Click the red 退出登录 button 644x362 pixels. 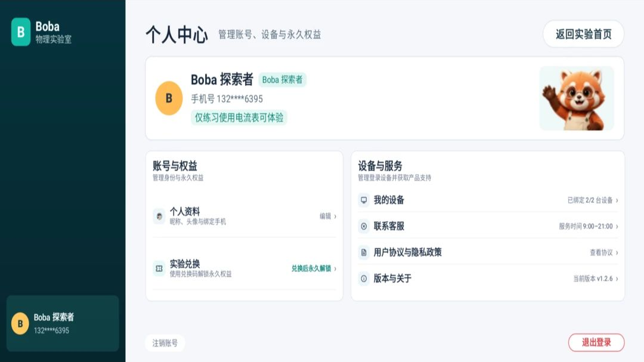596,342
